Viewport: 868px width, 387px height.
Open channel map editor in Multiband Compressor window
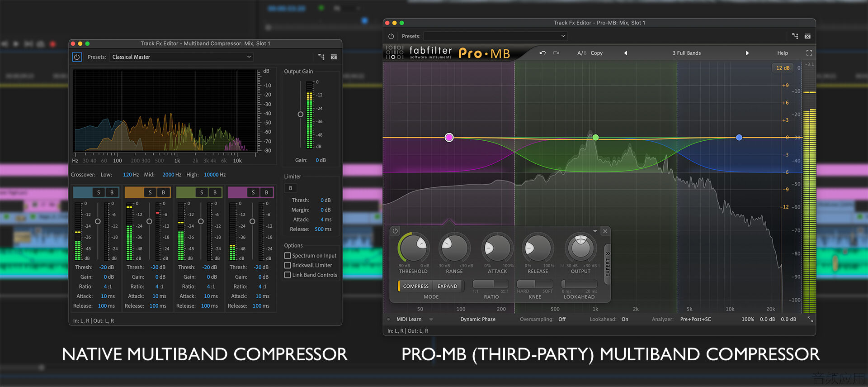[321, 57]
